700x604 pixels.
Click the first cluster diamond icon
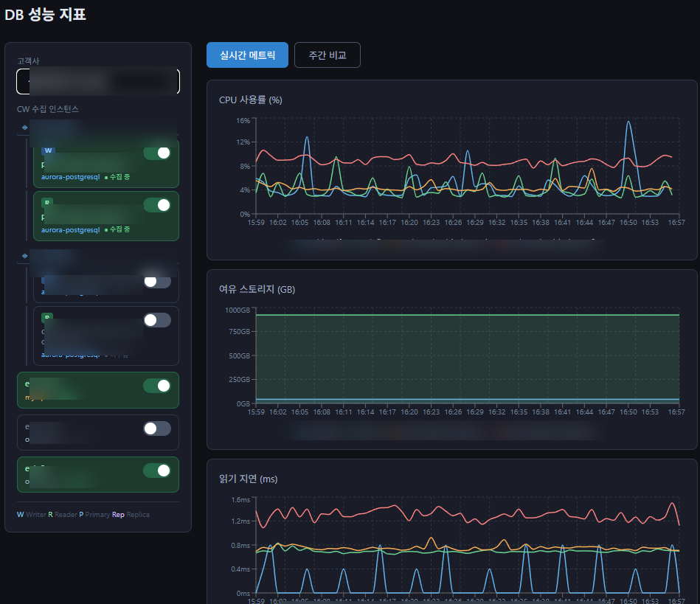(25, 128)
